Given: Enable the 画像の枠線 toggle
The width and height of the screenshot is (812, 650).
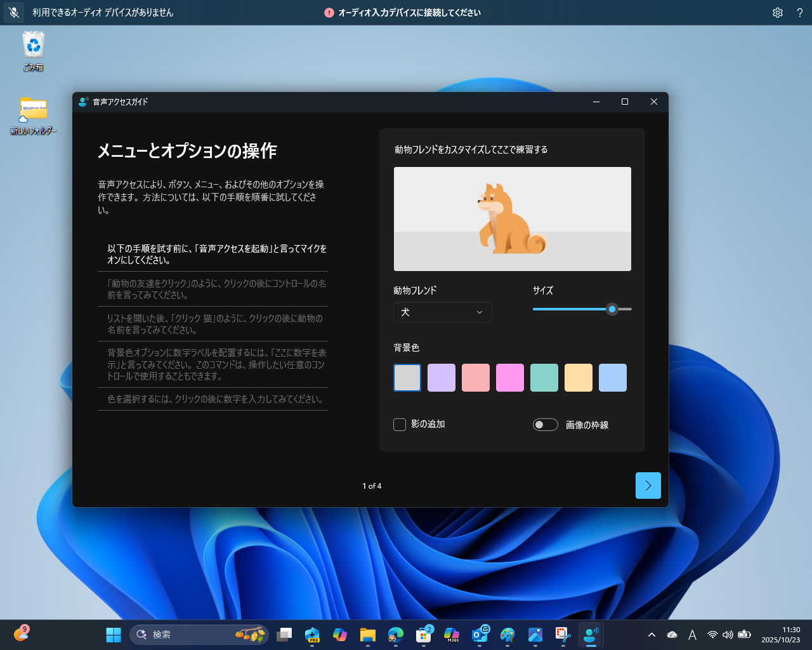Looking at the screenshot, I should point(546,424).
